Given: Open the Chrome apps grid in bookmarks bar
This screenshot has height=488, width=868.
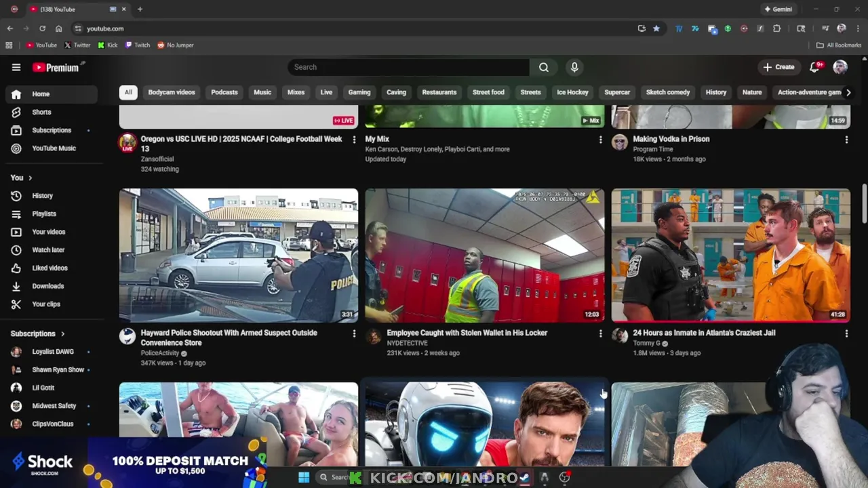Looking at the screenshot, I should [9, 45].
